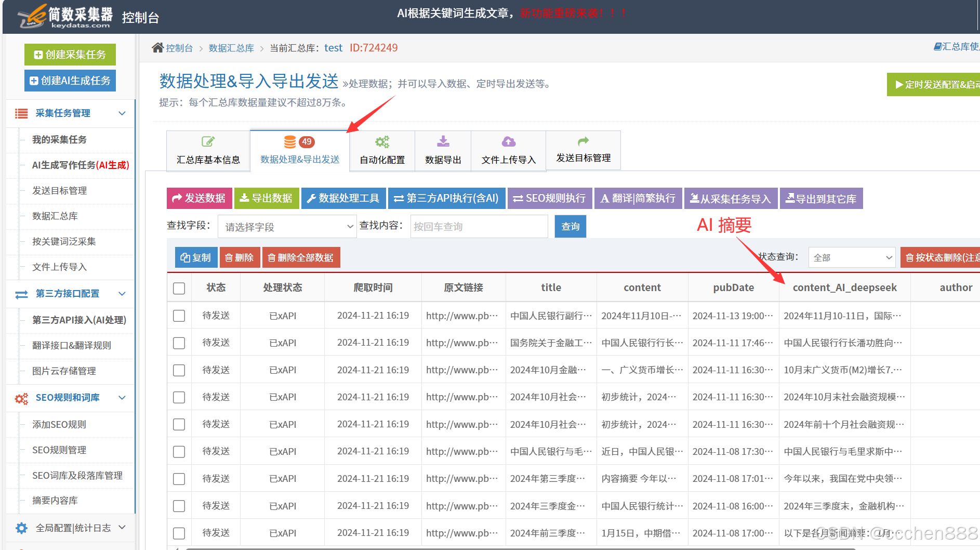Click plus icon in 创建采集任务 button
Viewport: 980px width, 550px height.
(x=38, y=55)
